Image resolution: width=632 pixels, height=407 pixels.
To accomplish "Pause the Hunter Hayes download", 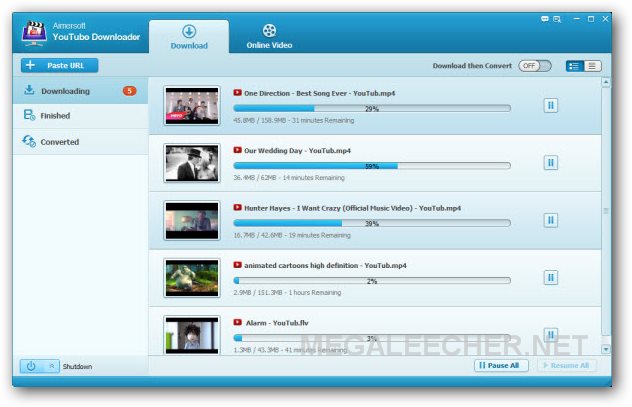I will 551,220.
